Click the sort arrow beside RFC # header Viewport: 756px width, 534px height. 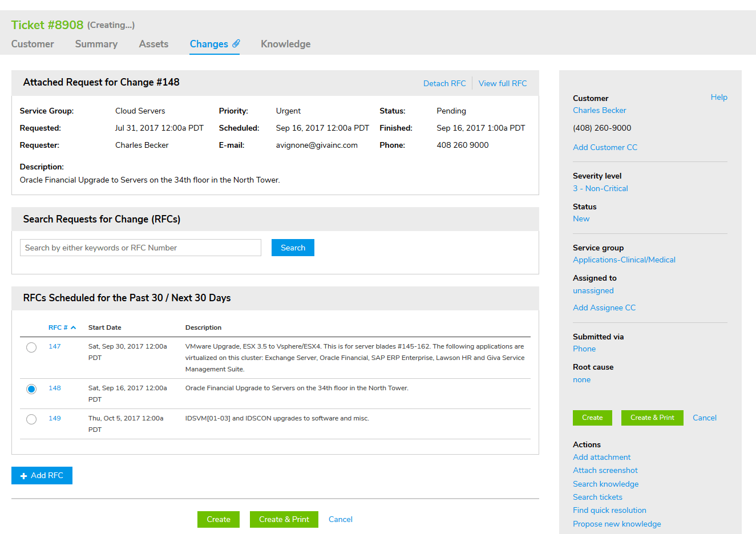73,327
